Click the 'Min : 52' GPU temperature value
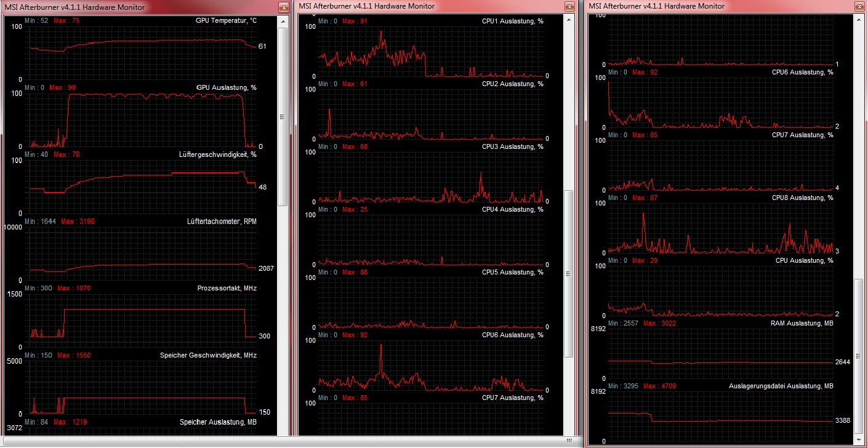 point(36,21)
